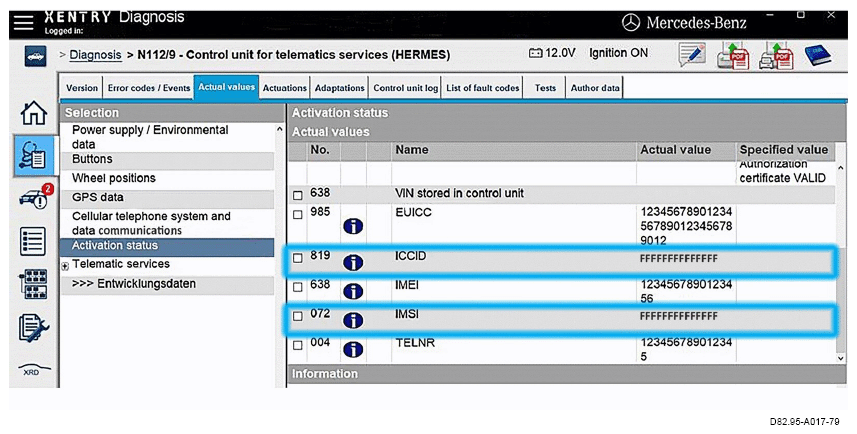Tick checkbox for VIN stored in control unit

pyautogui.click(x=298, y=195)
